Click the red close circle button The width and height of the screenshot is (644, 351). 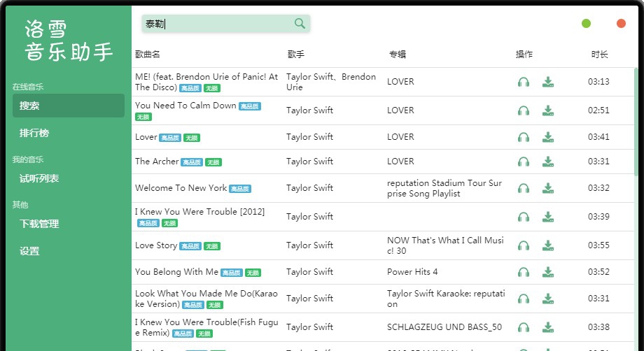(621, 23)
